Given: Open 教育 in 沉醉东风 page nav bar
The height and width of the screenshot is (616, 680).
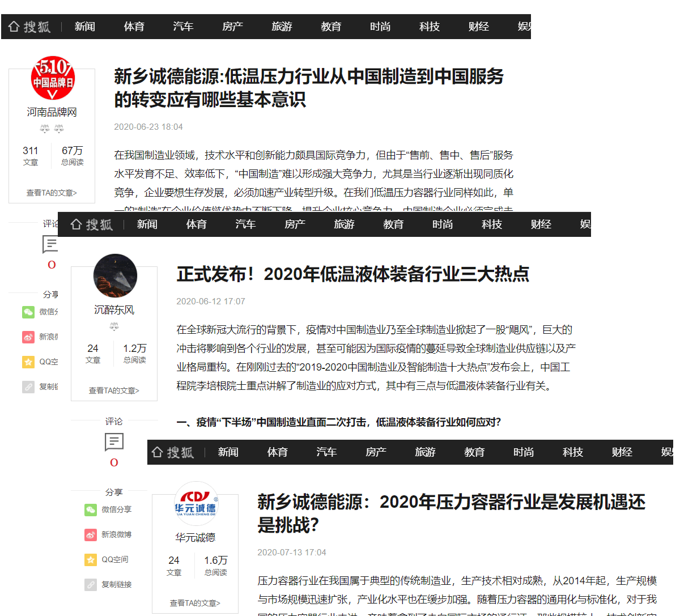Looking at the screenshot, I should [394, 224].
